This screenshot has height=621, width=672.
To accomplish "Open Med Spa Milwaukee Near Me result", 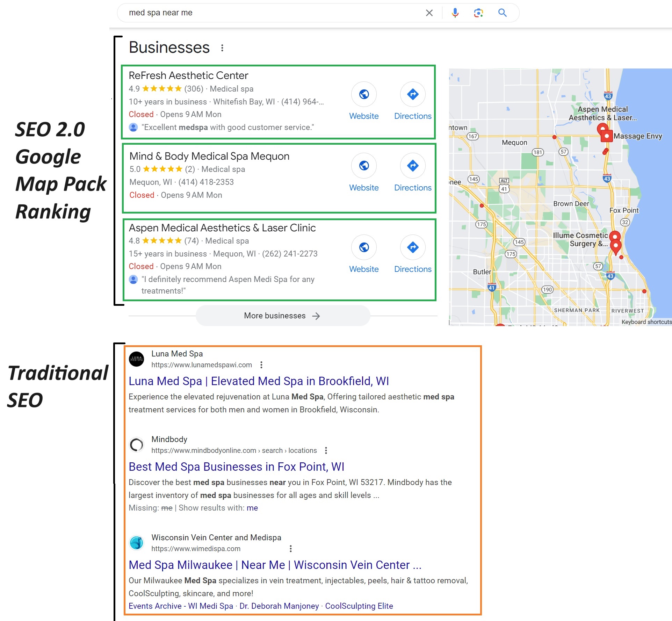I will pyautogui.click(x=275, y=565).
